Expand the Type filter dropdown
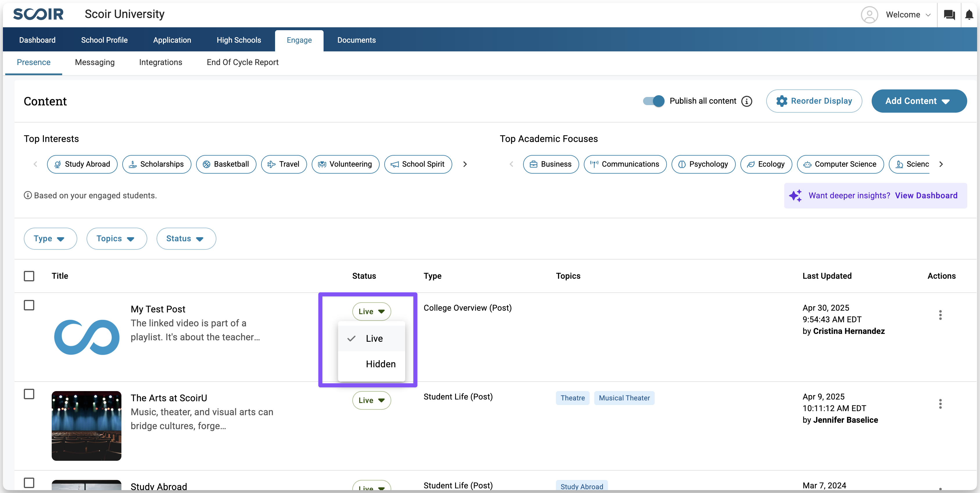 pyautogui.click(x=50, y=238)
